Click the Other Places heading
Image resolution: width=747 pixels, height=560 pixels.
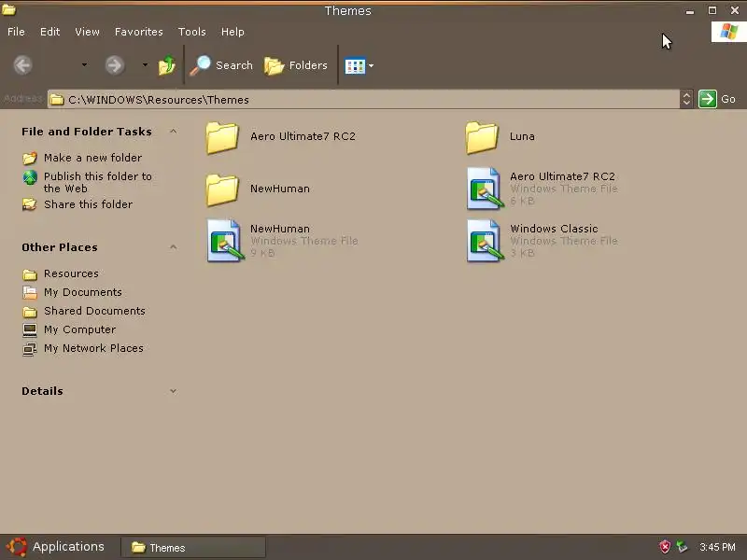[x=60, y=247]
